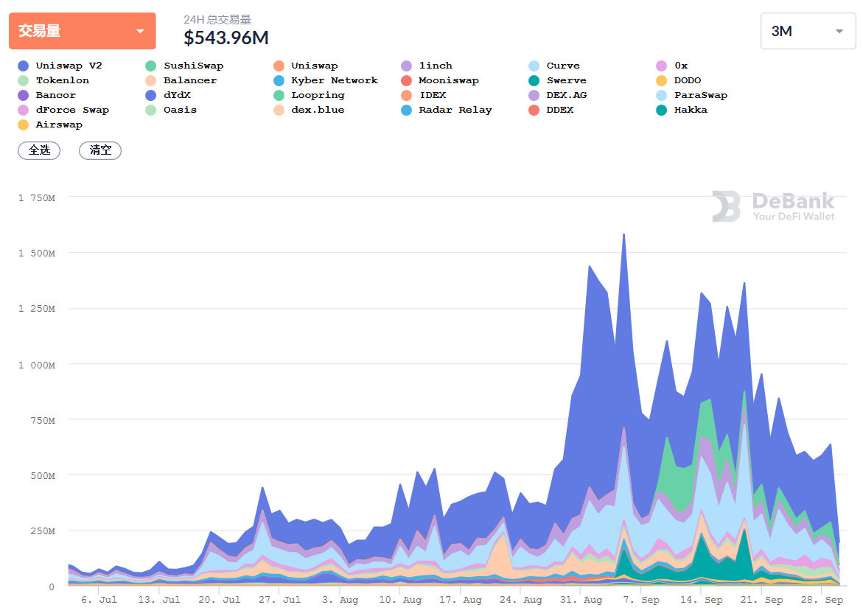This screenshot has height=616, width=863.
Task: Toggle Kyber Network legend label
Action: 335,80
